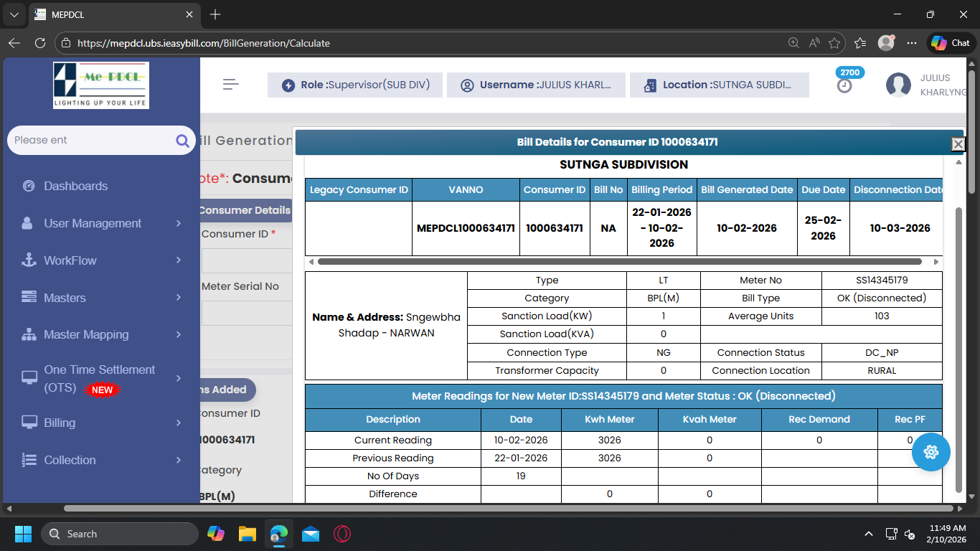Click the hamburger menu icon
The height and width of the screenshot is (551, 980).
click(x=230, y=85)
